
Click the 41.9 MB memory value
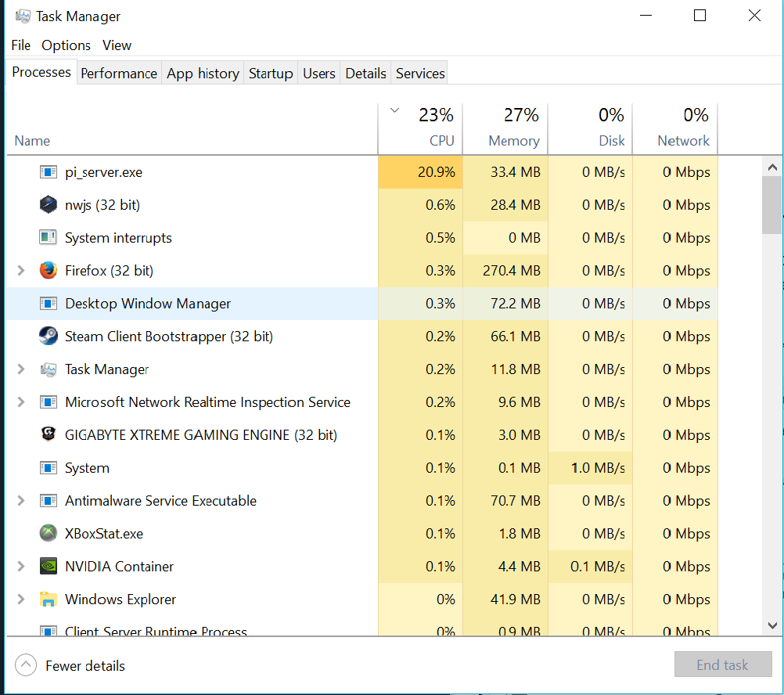(516, 599)
